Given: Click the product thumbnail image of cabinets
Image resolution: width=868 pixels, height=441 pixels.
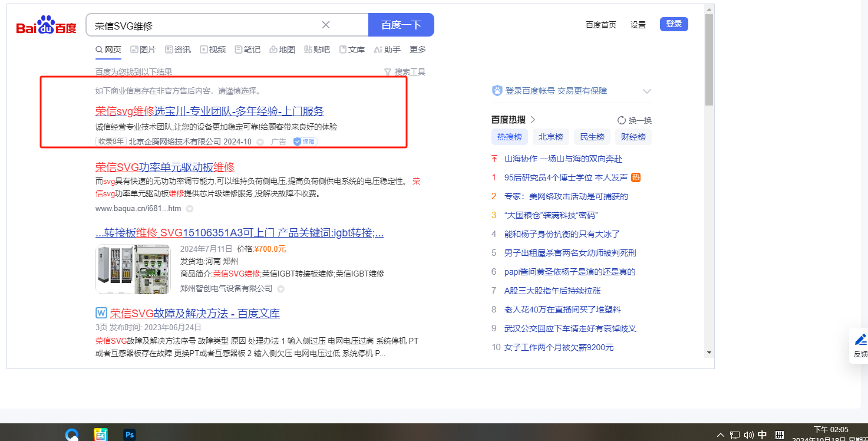Looking at the screenshot, I should tap(133, 269).
